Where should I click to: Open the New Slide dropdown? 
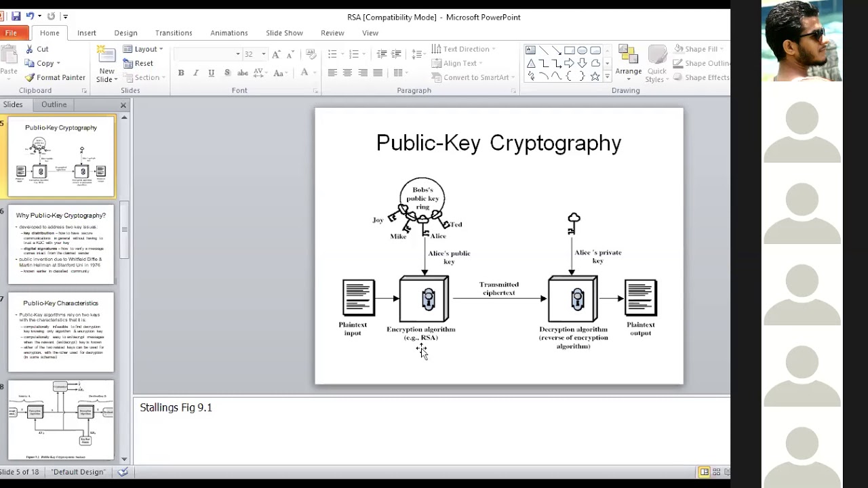point(107,75)
